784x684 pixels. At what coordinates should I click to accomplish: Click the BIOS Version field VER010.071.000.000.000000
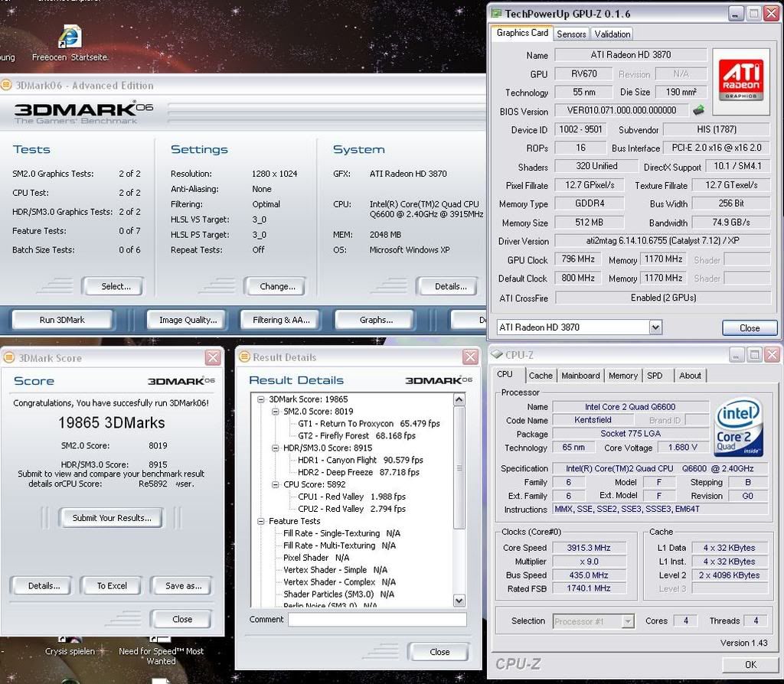622,110
